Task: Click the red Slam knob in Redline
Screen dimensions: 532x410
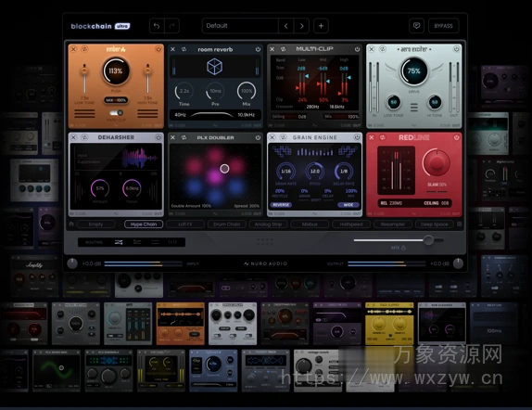Action: point(436,162)
